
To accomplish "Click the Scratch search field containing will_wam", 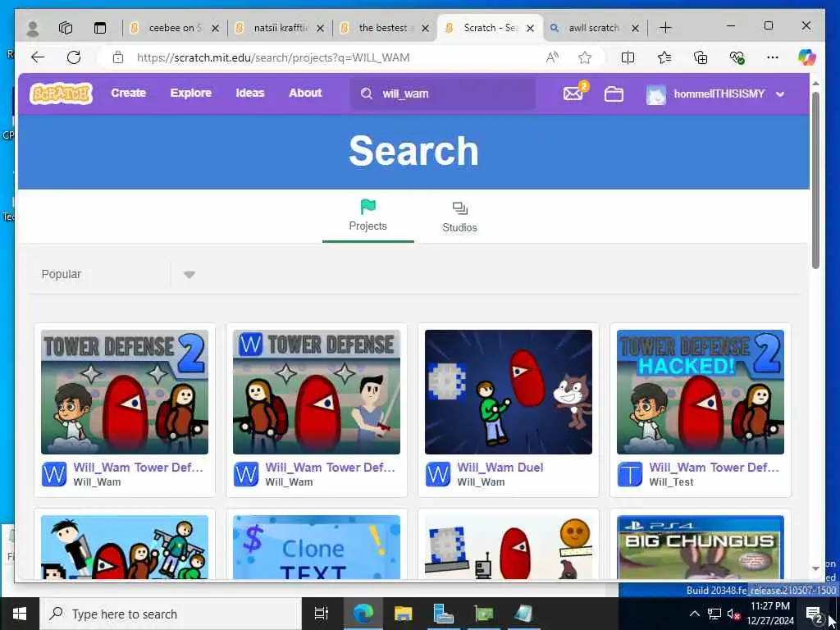I will click(x=443, y=94).
